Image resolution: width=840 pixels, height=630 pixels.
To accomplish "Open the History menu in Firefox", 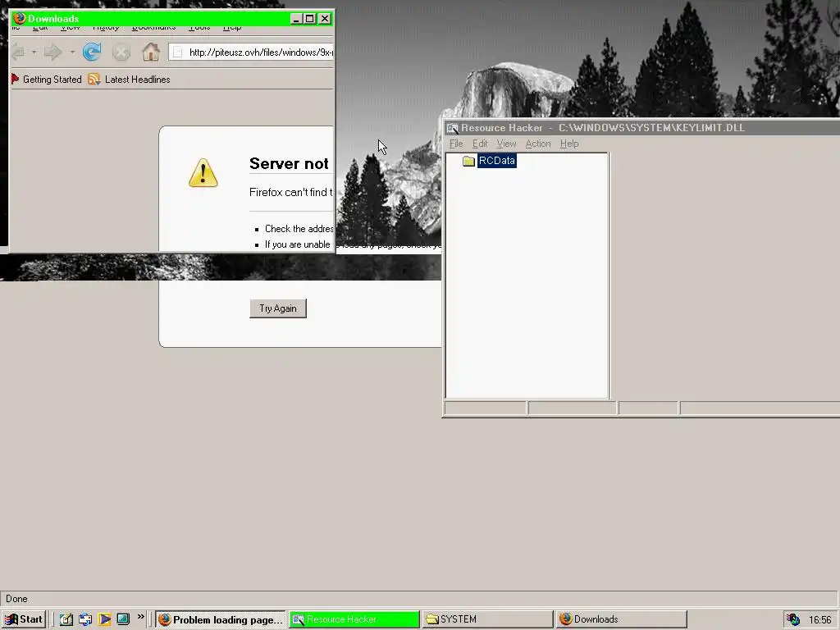I will [x=106, y=28].
